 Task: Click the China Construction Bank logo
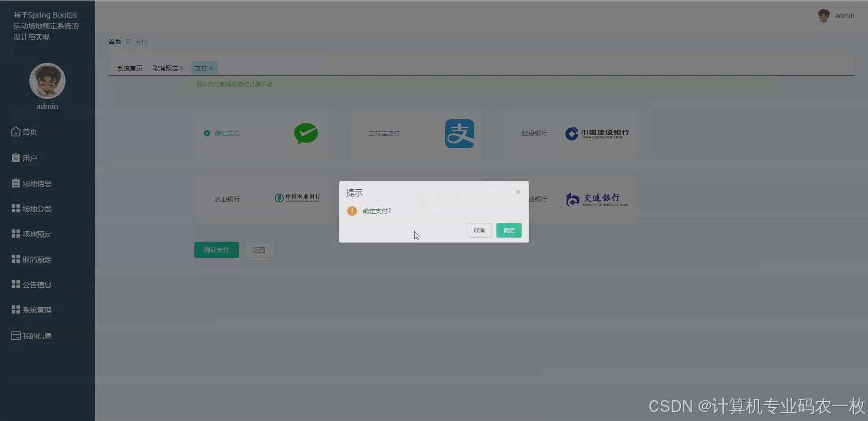coord(597,134)
